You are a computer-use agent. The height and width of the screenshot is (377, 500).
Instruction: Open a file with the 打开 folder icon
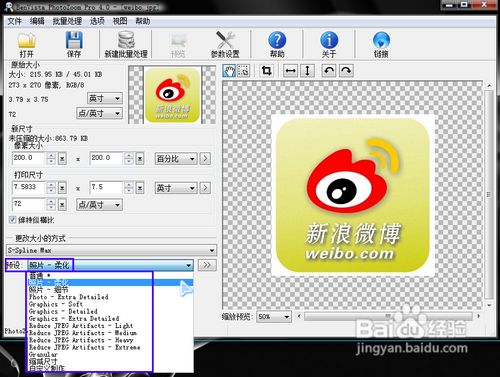click(x=26, y=45)
